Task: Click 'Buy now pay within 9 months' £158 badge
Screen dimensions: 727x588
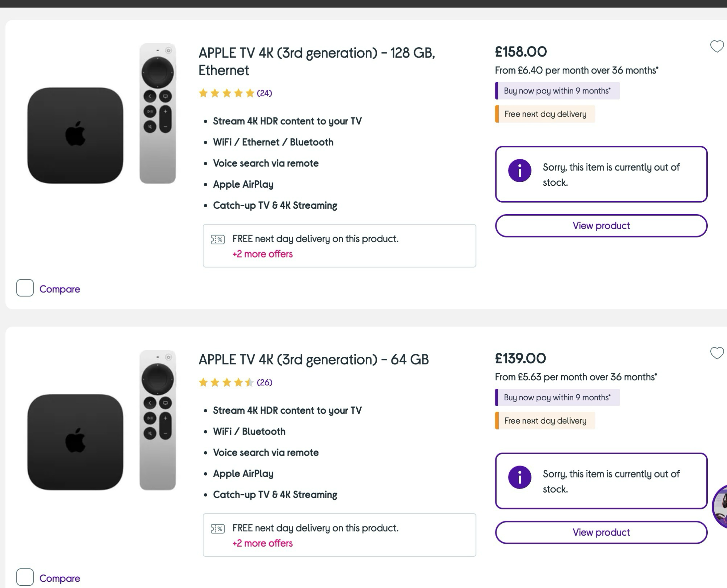Action: point(557,91)
